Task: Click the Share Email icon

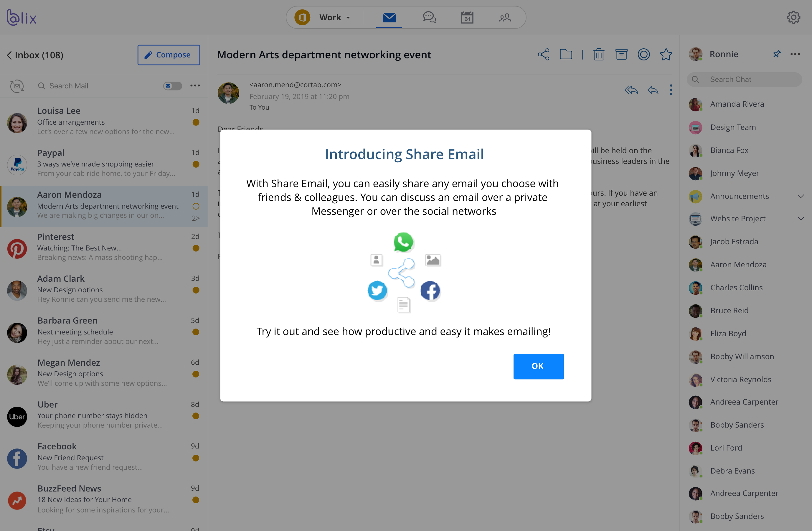Action: point(544,54)
